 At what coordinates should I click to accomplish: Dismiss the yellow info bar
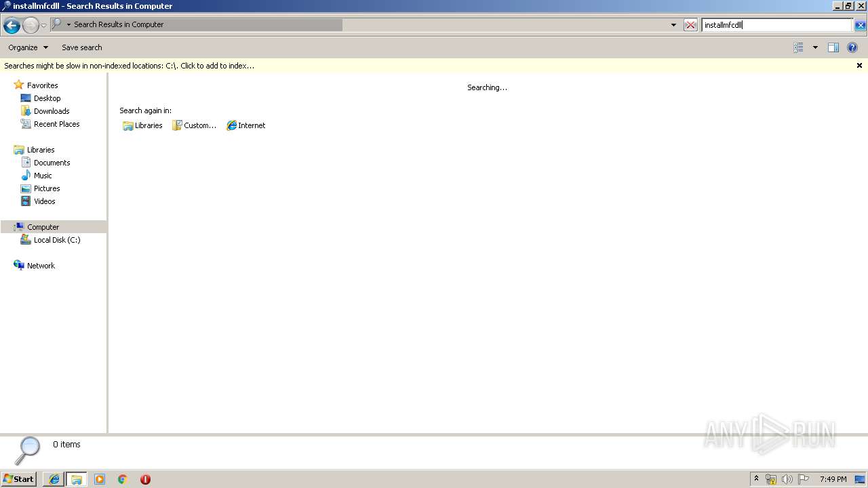(859, 66)
